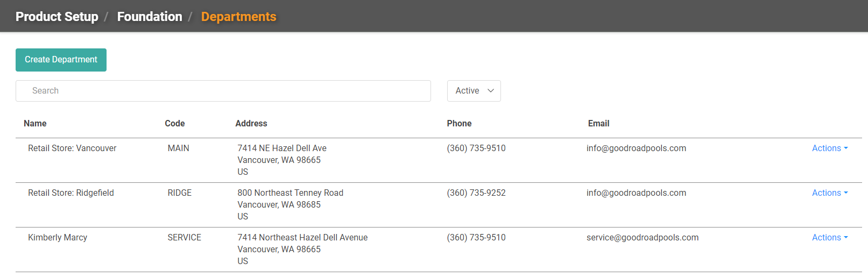Sort by the Name column header
868x277 pixels.
35,123
